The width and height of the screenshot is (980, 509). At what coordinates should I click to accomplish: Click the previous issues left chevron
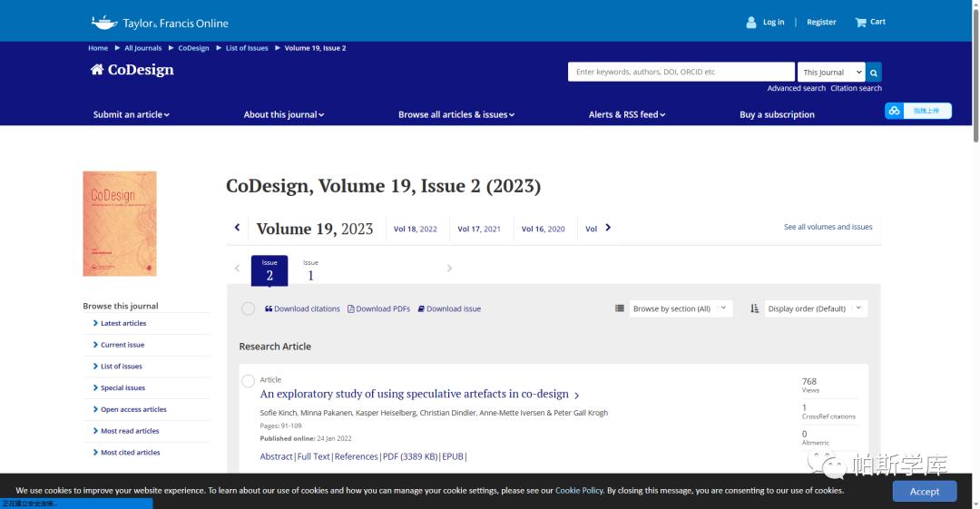point(237,269)
